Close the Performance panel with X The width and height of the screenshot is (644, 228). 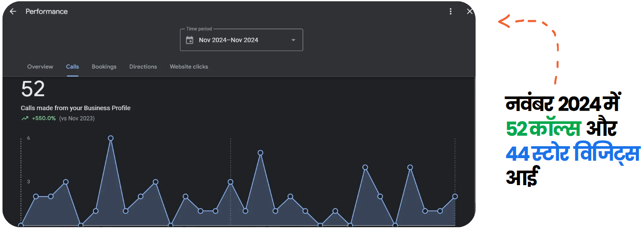pyautogui.click(x=469, y=12)
